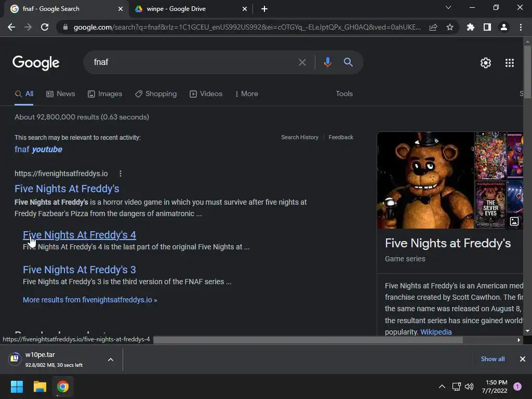Click the share page icon in address bar

click(433, 27)
